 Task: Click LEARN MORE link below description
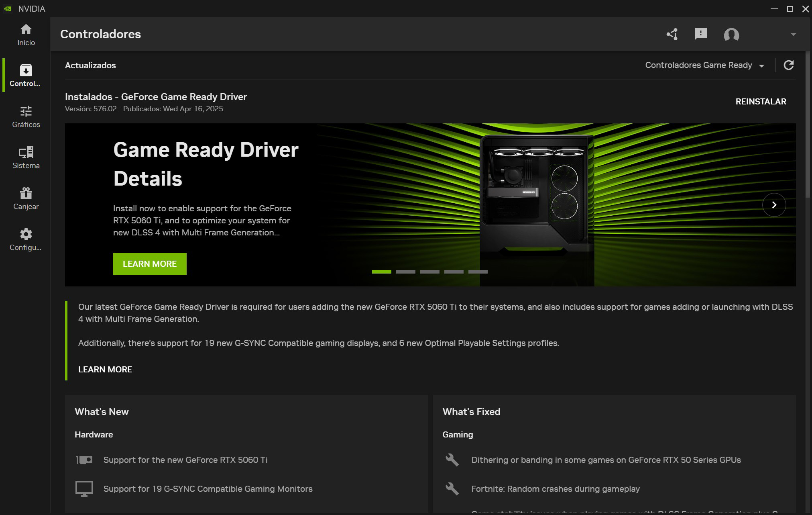pyautogui.click(x=105, y=370)
